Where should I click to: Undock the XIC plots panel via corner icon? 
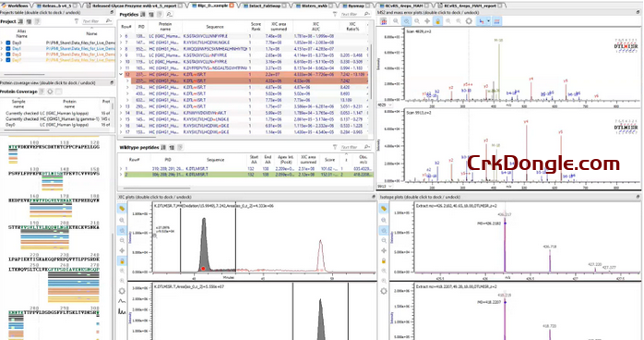(x=374, y=197)
